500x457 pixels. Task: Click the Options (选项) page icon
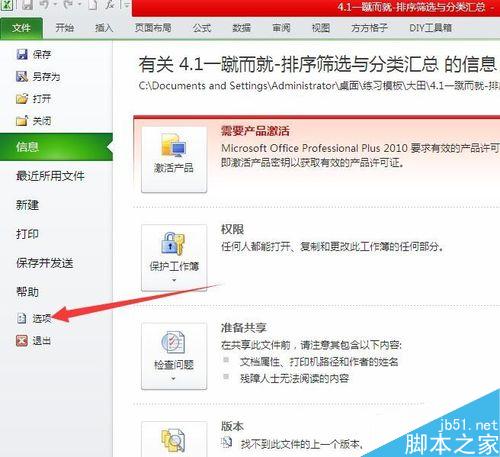pyautogui.click(x=22, y=319)
